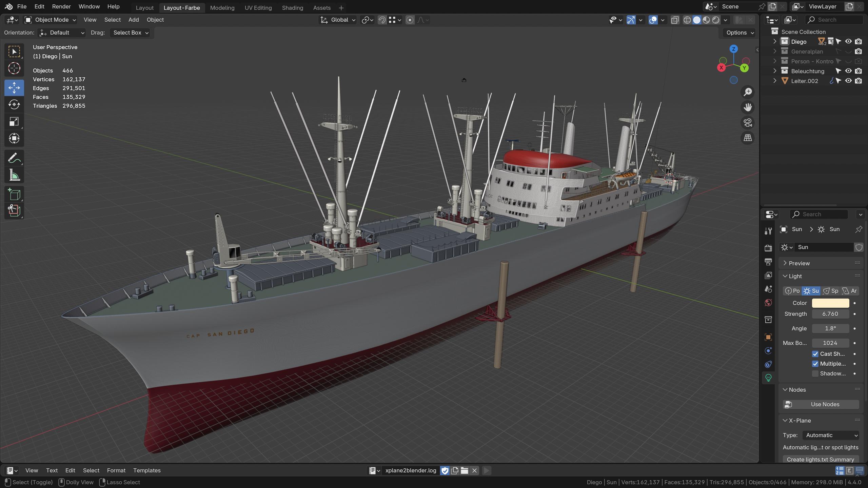The height and width of the screenshot is (488, 868).
Task: Uncheck the Multiple Importance checkbox
Action: tap(815, 364)
